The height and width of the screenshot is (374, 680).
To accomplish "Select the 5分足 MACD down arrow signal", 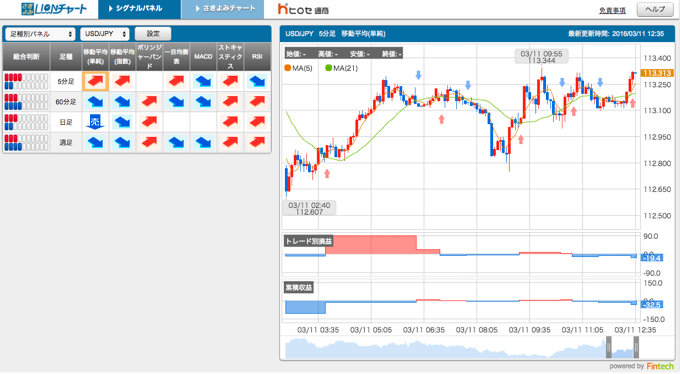I will pyautogui.click(x=203, y=81).
